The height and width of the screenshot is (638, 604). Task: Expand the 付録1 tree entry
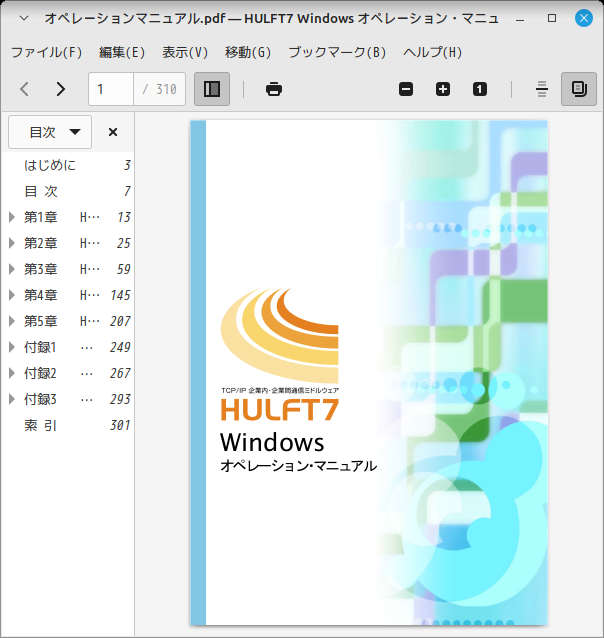(12, 347)
